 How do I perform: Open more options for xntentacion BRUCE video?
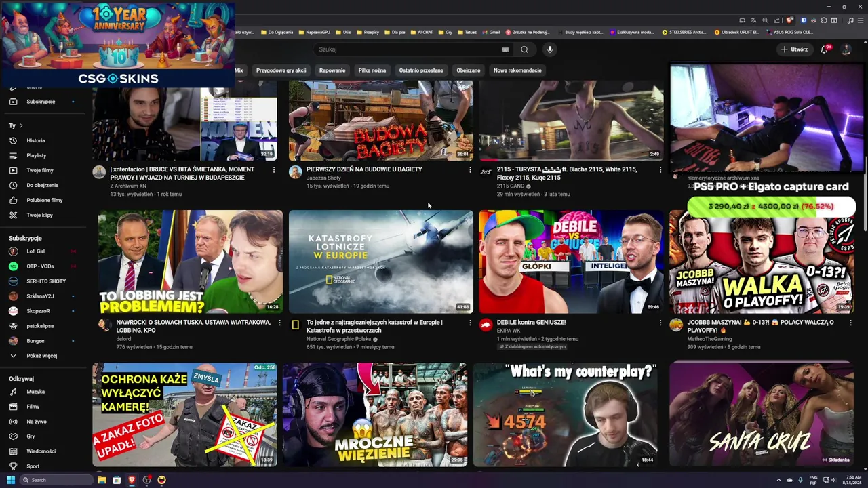(274, 170)
